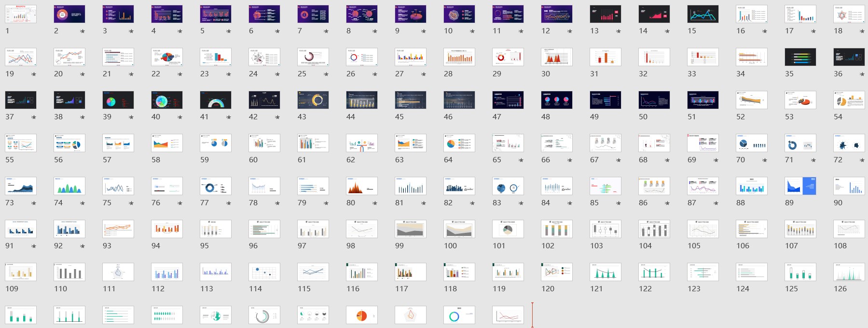Pick slide 74 with green-blue mountain chart
Image resolution: width=868 pixels, height=328 pixels.
point(69,186)
